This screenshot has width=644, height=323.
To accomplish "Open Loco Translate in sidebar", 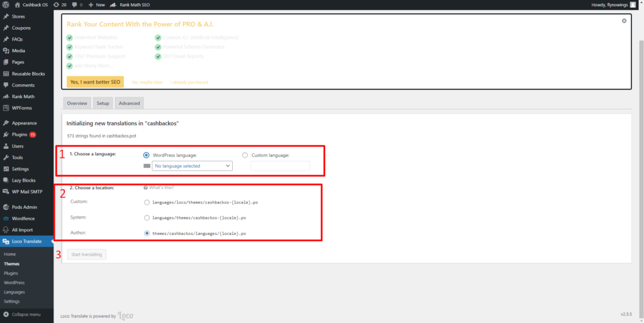I will 26,242.
